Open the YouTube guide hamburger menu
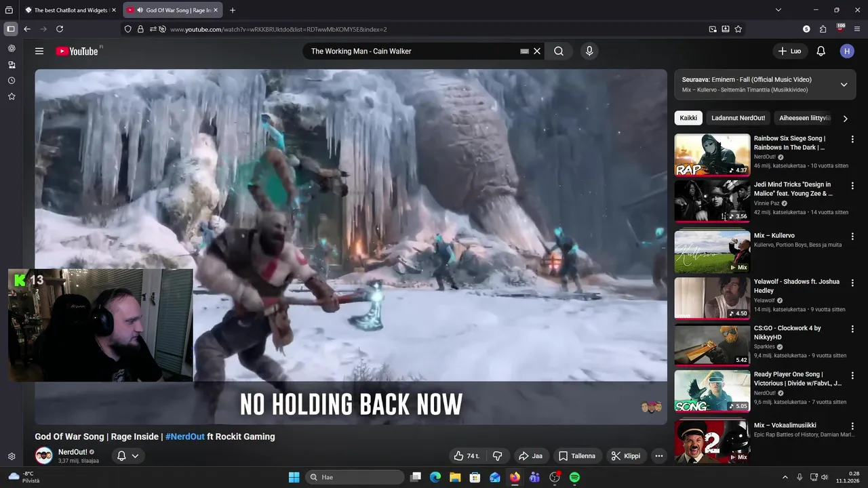868x488 pixels. [x=39, y=51]
